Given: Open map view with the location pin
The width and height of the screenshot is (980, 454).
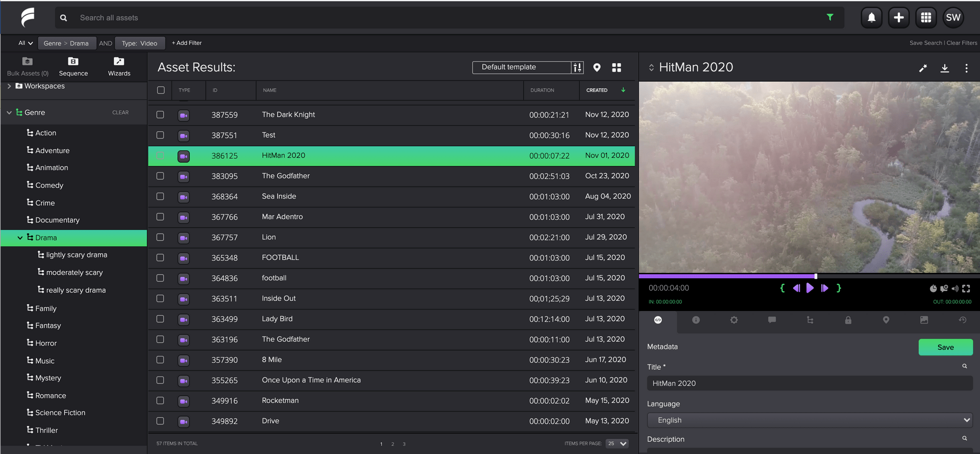Looking at the screenshot, I should (597, 67).
